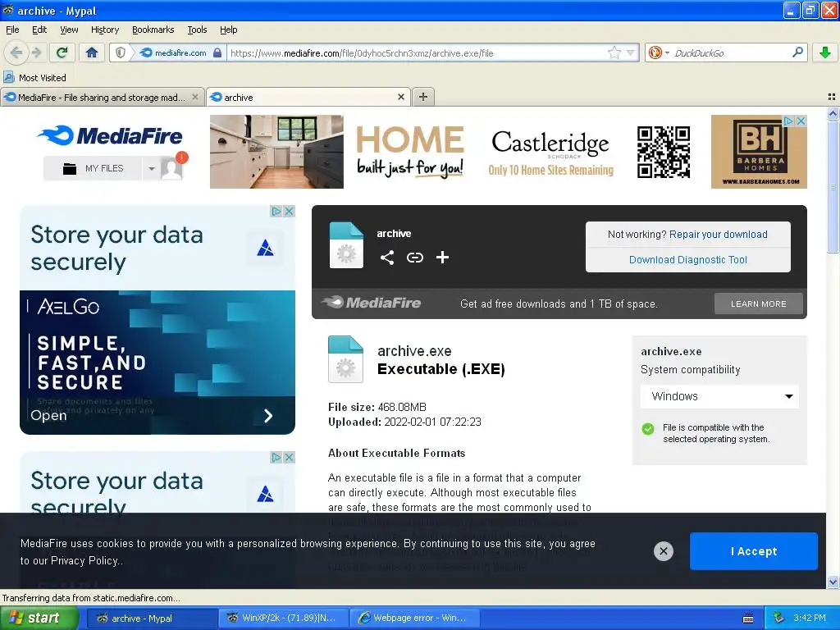Click Repair your download link

(718, 234)
